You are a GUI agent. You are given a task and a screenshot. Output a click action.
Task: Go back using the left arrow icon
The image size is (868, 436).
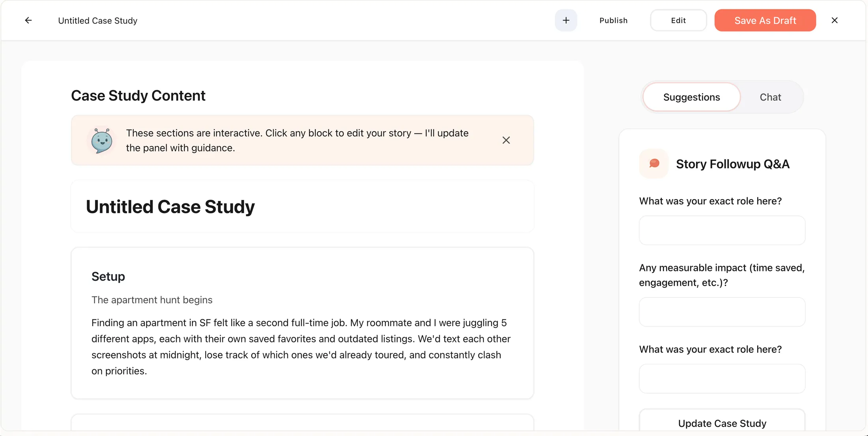(28, 20)
